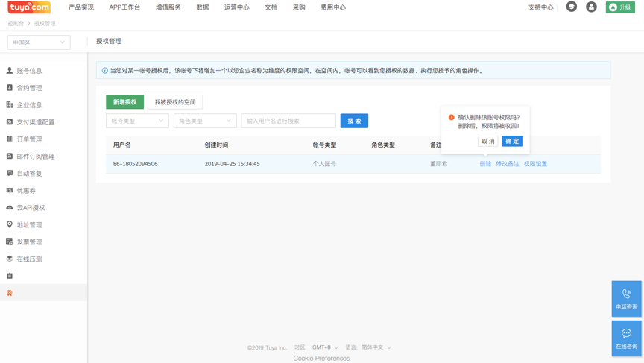This screenshot has width=644, height=363.
Task: Open 运营中心 top menu
Action: (236, 7)
